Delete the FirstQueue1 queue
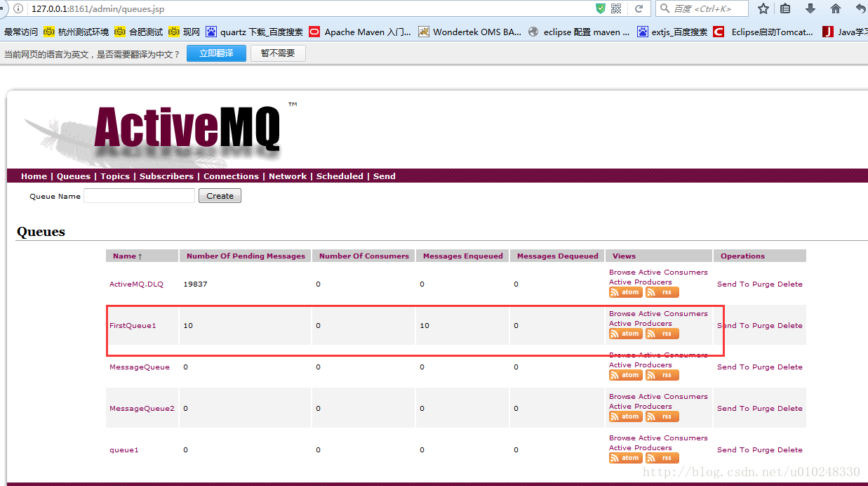Viewport: 868px width, 486px height. click(790, 326)
